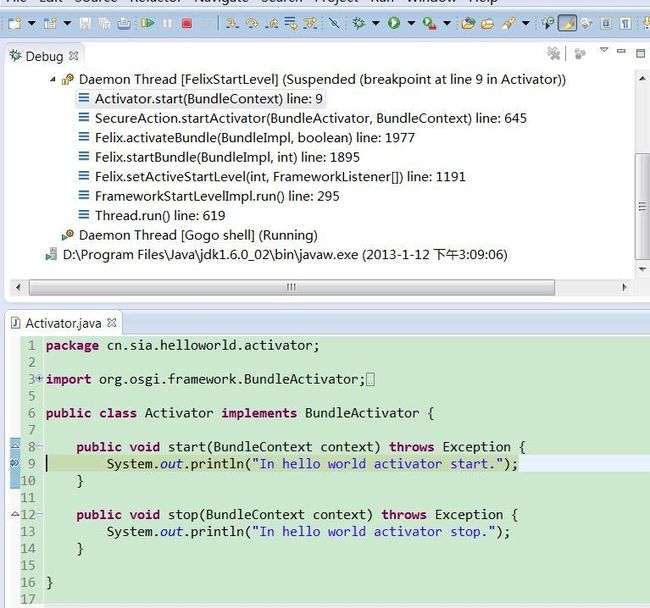Toggle Skip All Breakpoints

(334, 23)
